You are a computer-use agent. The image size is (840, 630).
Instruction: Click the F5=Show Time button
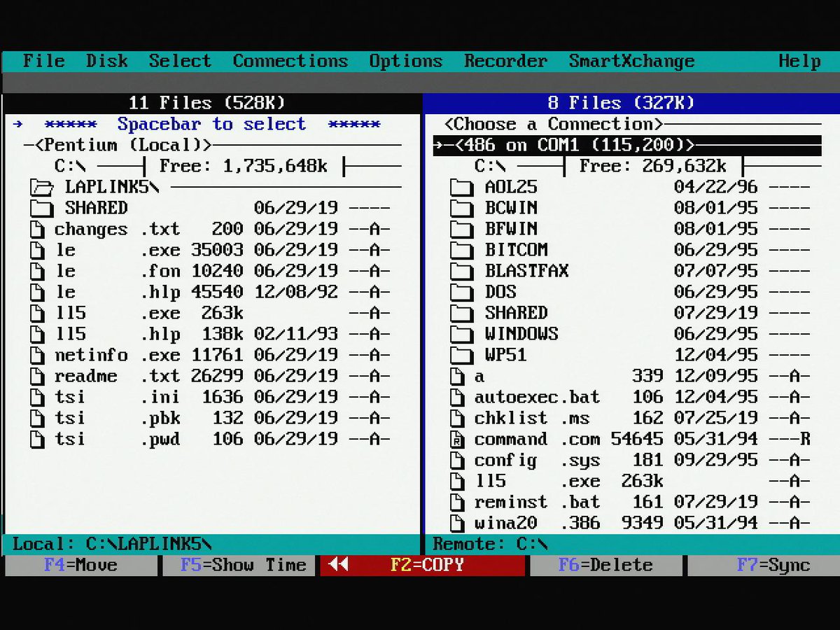[239, 565]
